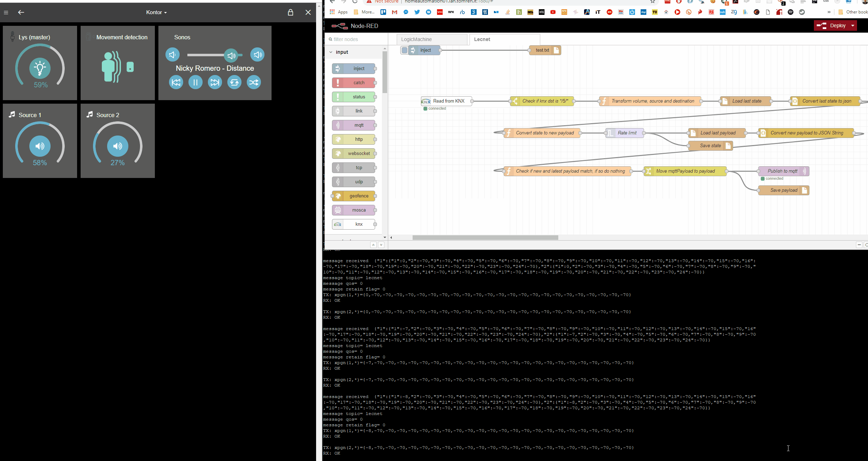Screen dimensions: 868x461
Task: Trigger the inject node with its button
Action: (x=404, y=50)
